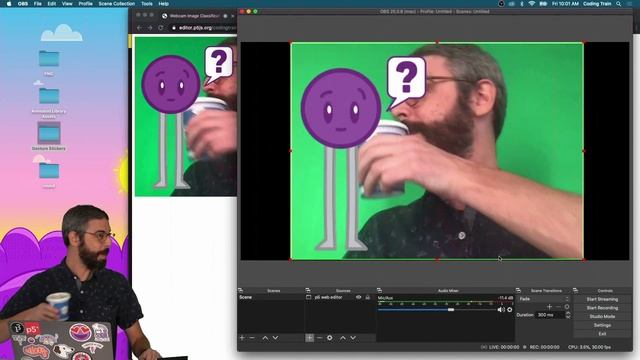The height and width of the screenshot is (360, 640).
Task: Click the Fri 10:01 AM clock in menu bar
Action: click(565, 4)
